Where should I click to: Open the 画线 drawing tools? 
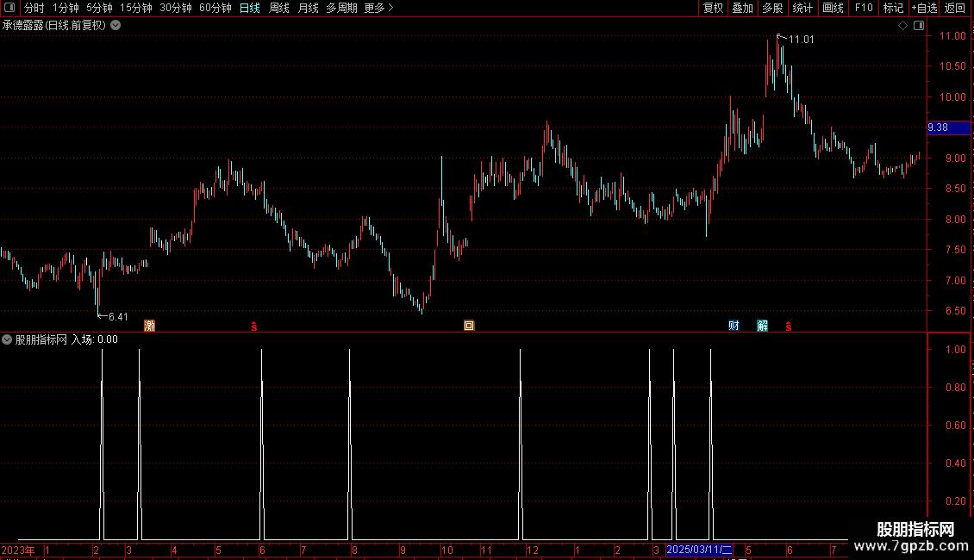833,8
